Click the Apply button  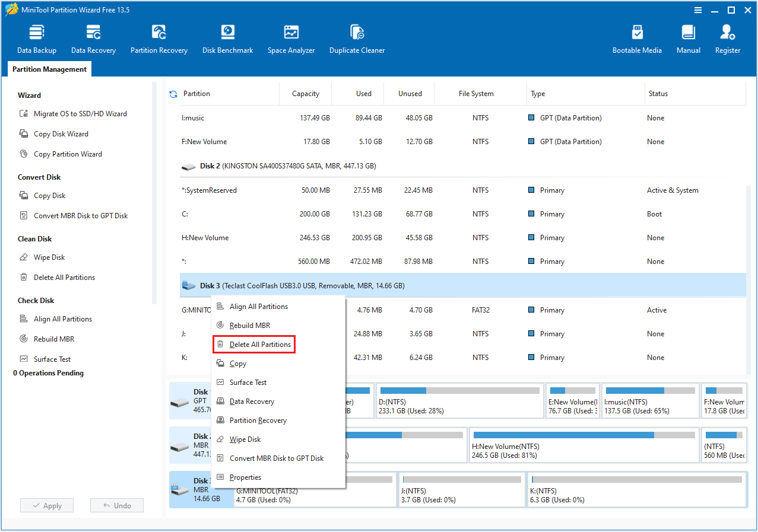pyautogui.click(x=46, y=505)
